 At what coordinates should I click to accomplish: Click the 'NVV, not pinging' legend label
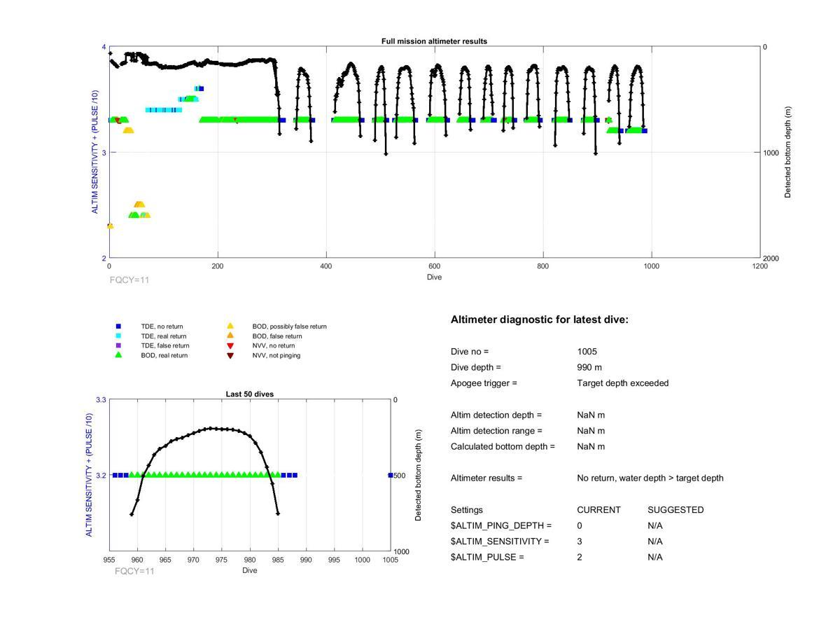[278, 356]
